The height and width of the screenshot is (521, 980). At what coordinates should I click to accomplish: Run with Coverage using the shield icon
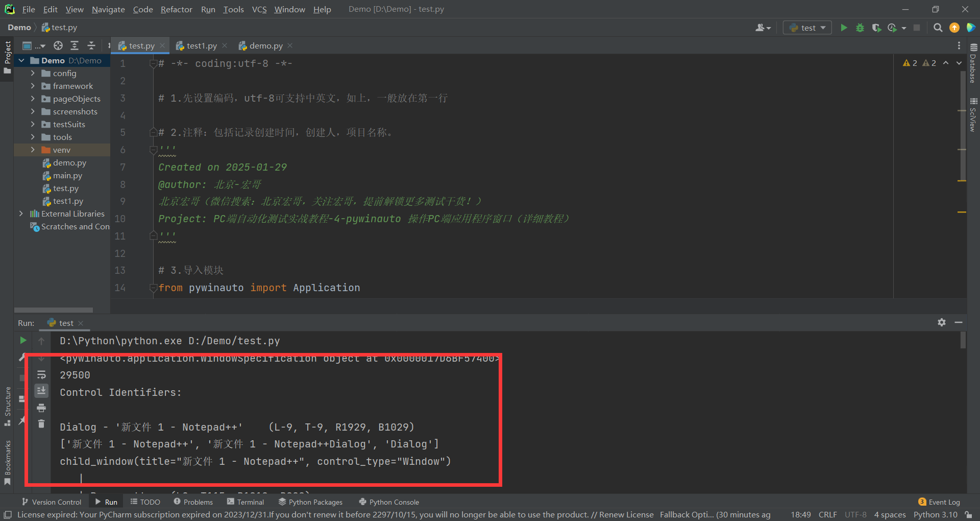click(x=876, y=28)
